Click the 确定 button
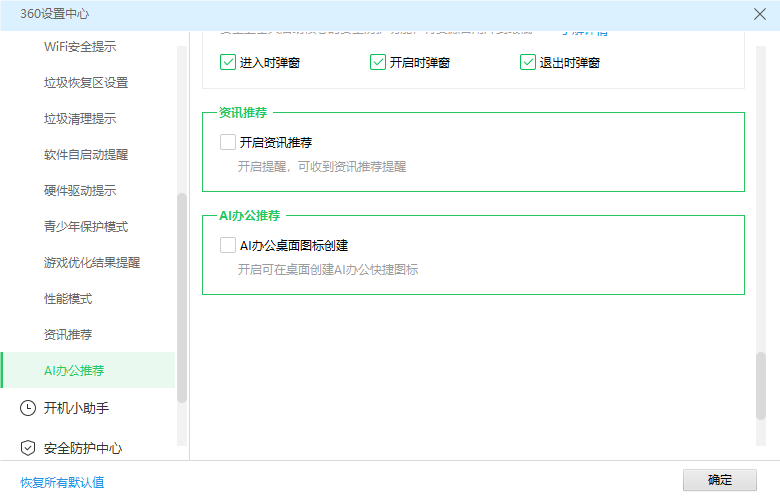This screenshot has height=500, width=780. [720, 480]
